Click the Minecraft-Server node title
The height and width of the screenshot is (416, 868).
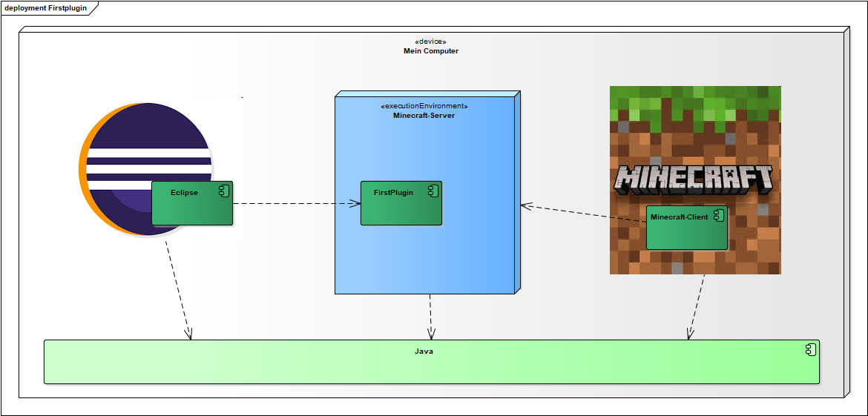[x=424, y=116]
